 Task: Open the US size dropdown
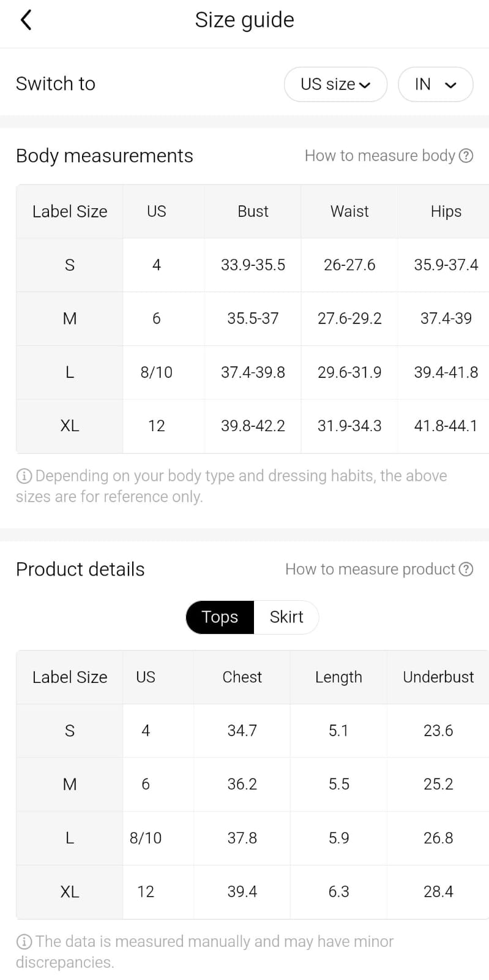tap(335, 84)
